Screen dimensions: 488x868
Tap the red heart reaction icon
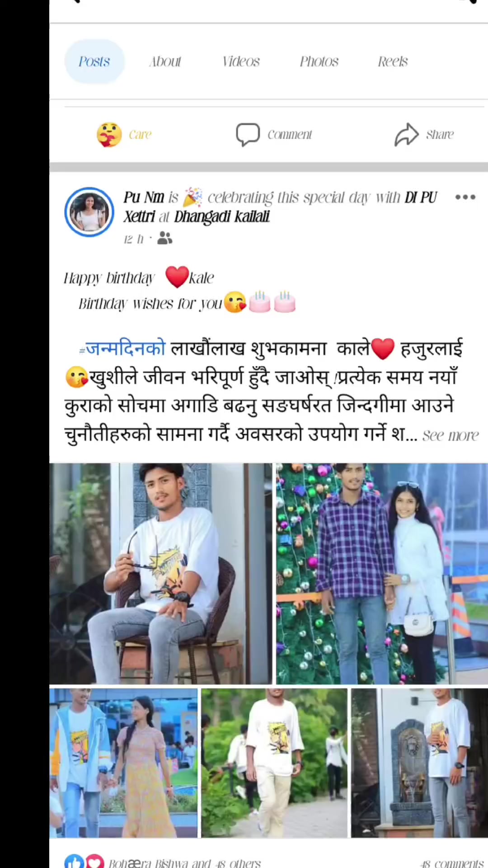click(94, 862)
